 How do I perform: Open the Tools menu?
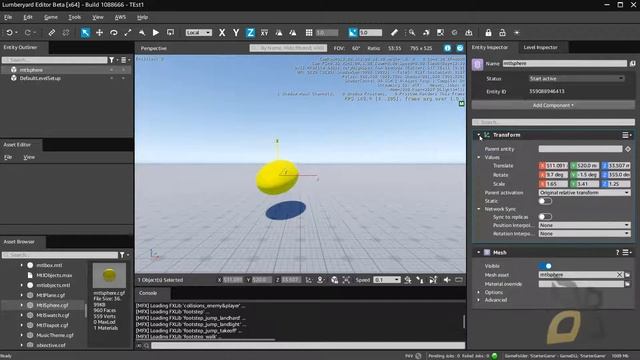click(x=74, y=17)
